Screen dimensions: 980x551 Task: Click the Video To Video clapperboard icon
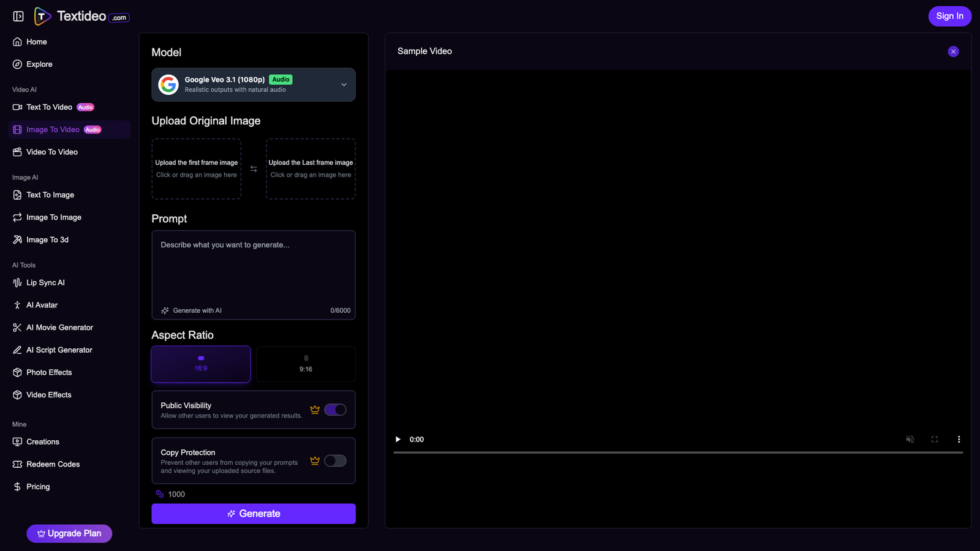pos(17,152)
